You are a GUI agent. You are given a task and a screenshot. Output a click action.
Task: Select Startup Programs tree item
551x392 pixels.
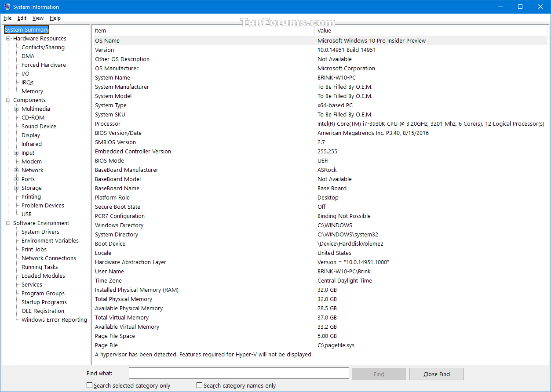[44, 302]
